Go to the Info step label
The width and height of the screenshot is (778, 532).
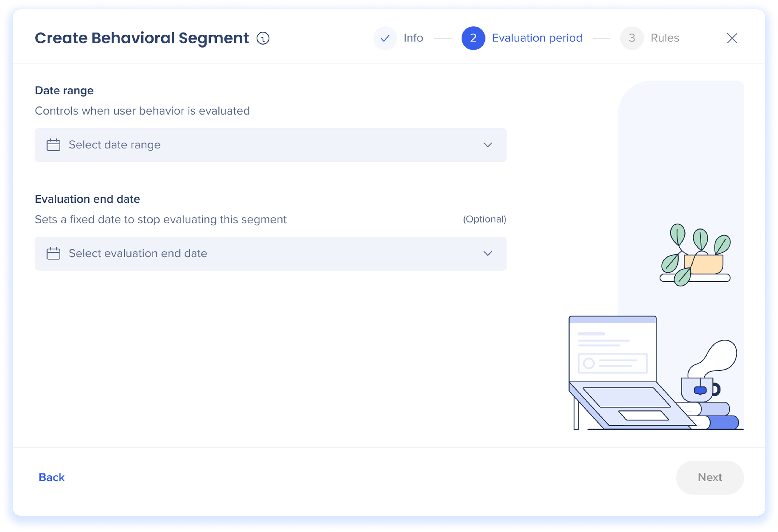click(413, 38)
